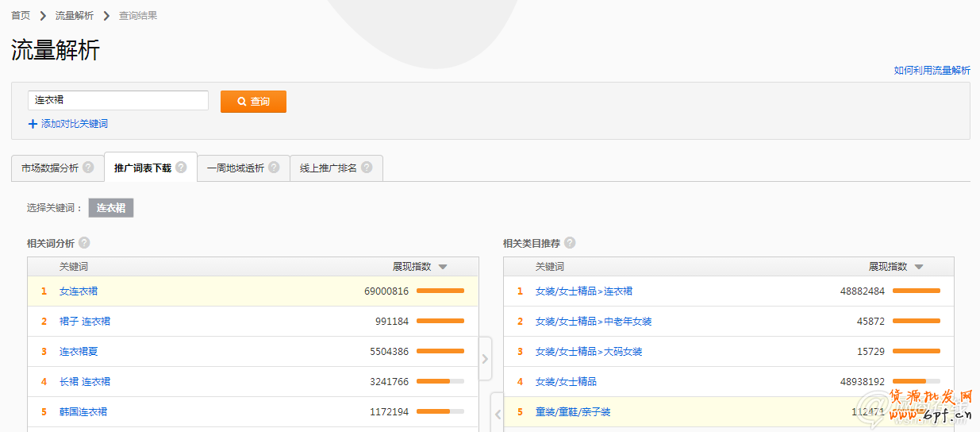Select the 连衣裙 keyword tag
Image resolution: width=980 pixels, height=432 pixels.
click(x=111, y=208)
